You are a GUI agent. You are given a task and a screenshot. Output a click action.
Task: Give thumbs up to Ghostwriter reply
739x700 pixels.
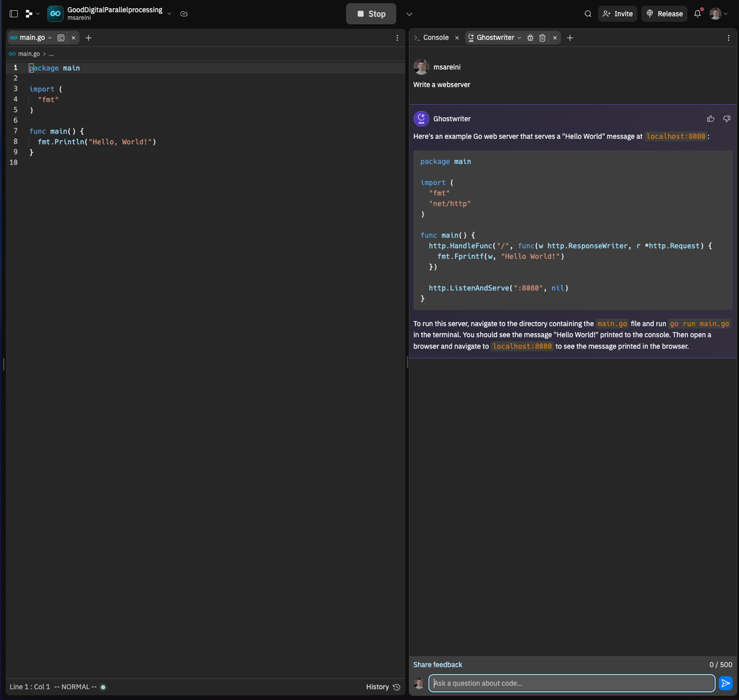711,119
